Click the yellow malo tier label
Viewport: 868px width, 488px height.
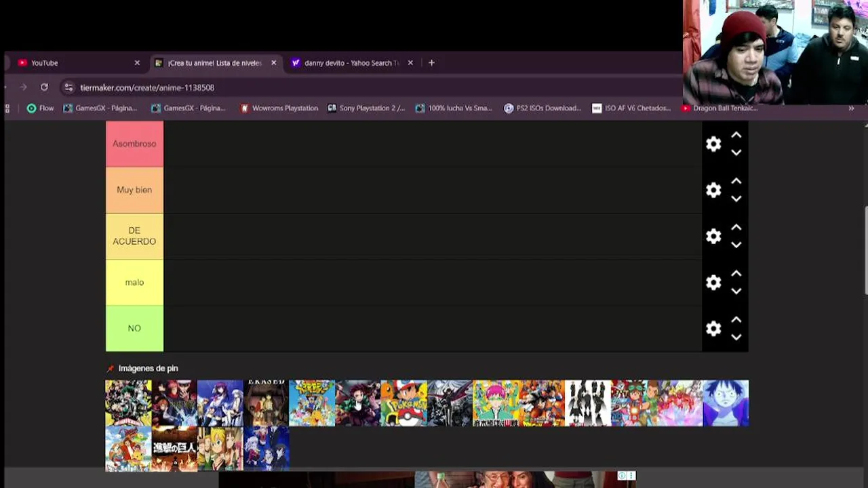click(134, 282)
